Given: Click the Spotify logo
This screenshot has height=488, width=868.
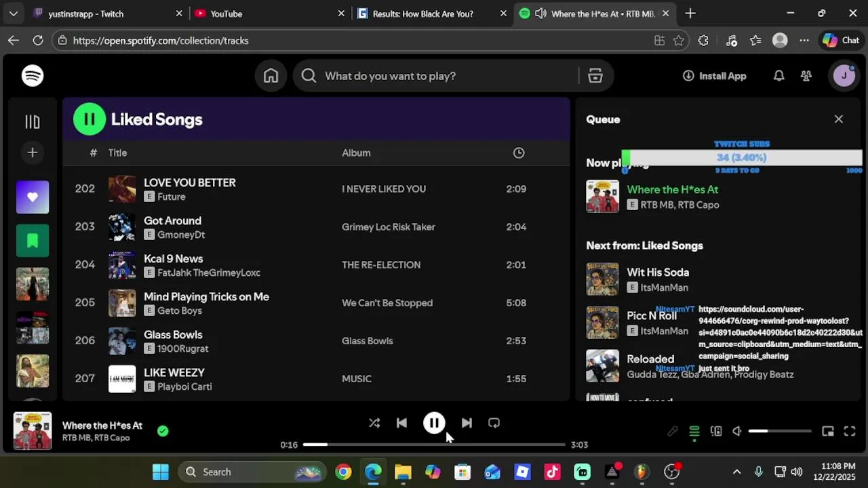Looking at the screenshot, I should [x=33, y=76].
